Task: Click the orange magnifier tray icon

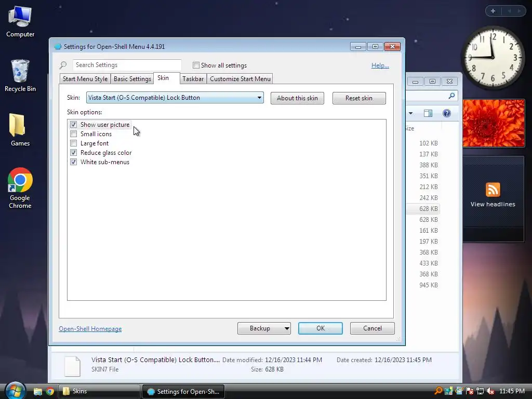Action: [x=438, y=391]
